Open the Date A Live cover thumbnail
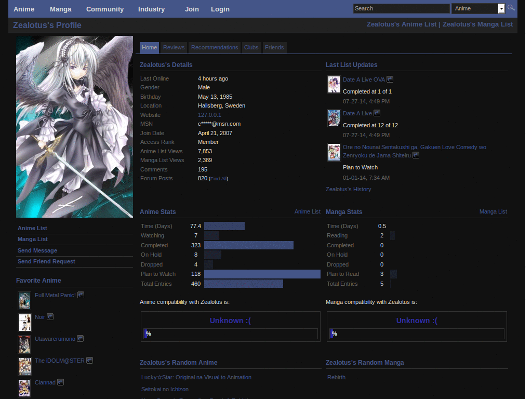532x399 pixels. [x=334, y=118]
